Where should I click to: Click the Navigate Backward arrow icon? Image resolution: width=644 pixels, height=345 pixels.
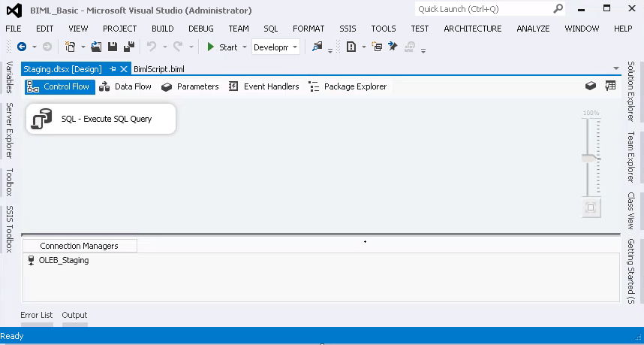tap(22, 47)
